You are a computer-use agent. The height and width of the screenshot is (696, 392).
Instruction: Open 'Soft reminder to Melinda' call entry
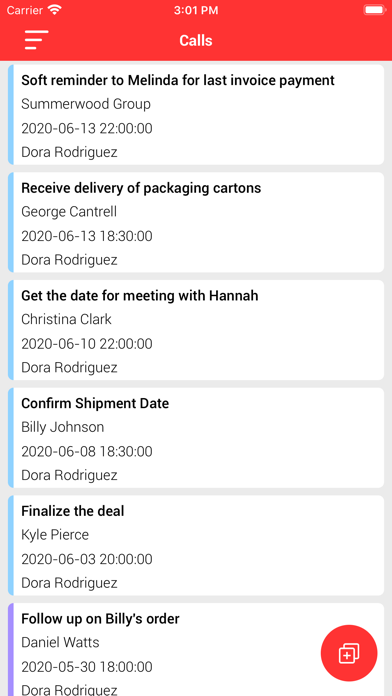(196, 115)
